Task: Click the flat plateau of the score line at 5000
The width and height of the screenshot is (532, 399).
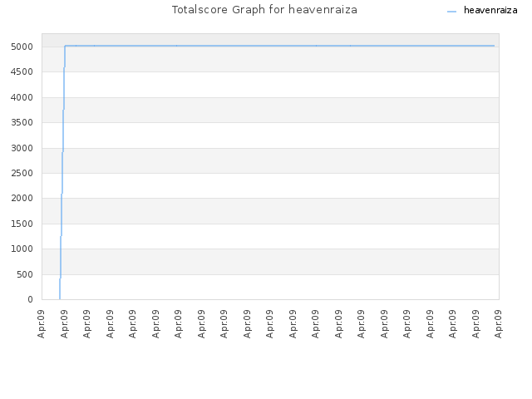Action: 279,46
